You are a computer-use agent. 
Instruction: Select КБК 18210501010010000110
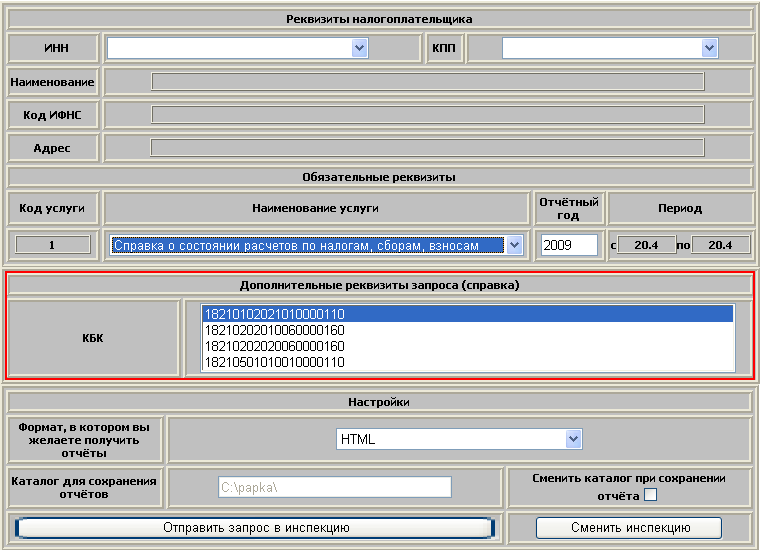point(468,362)
